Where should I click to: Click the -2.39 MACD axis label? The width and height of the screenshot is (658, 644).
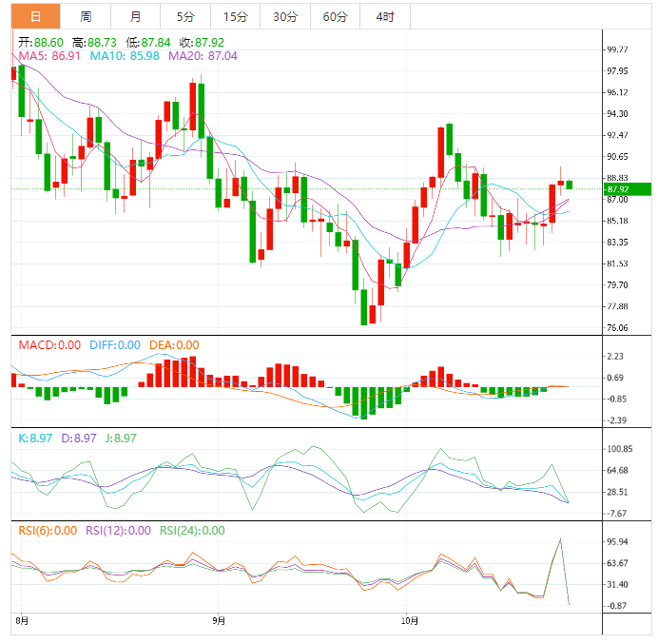616,420
